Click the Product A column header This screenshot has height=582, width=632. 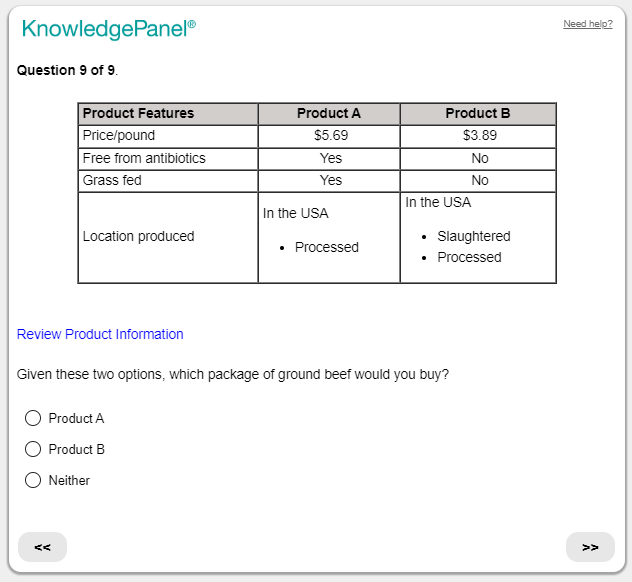[x=329, y=113]
